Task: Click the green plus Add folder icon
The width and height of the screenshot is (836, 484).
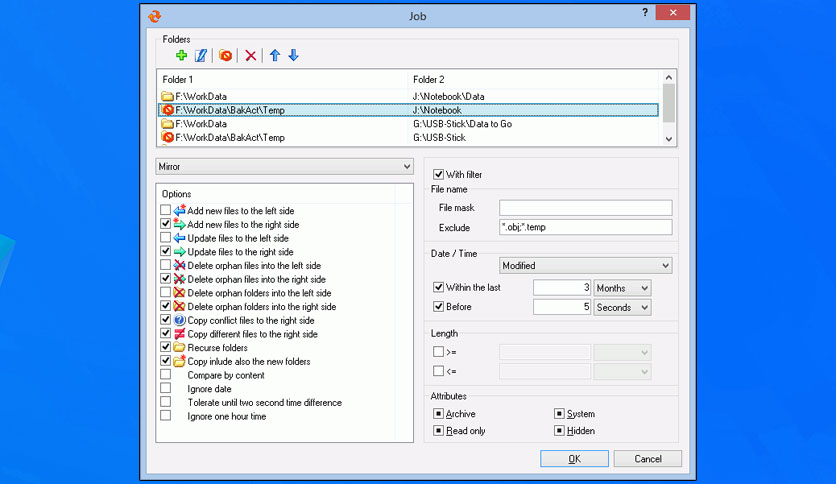Action: point(182,55)
